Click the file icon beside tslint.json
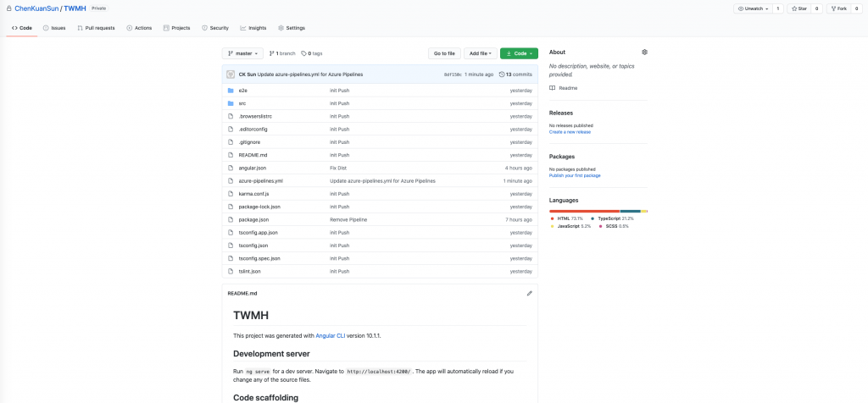Viewport: 868px width, 403px height. (231, 272)
